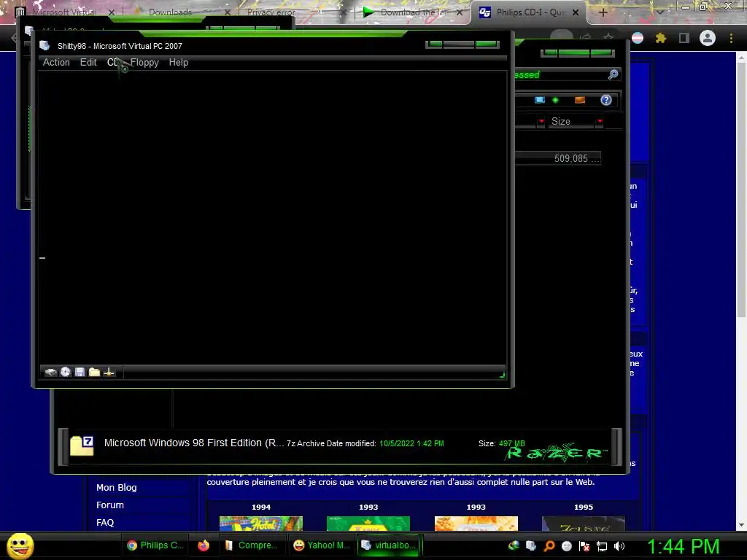Screen dimensions: 747x560
Task: Open the CD menu in Virtual PC
Action: [112, 63]
